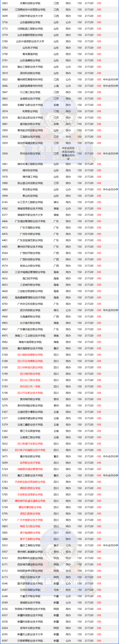
Task: Select 湖南三一工业职业技术学院
Action: pos(30,336)
